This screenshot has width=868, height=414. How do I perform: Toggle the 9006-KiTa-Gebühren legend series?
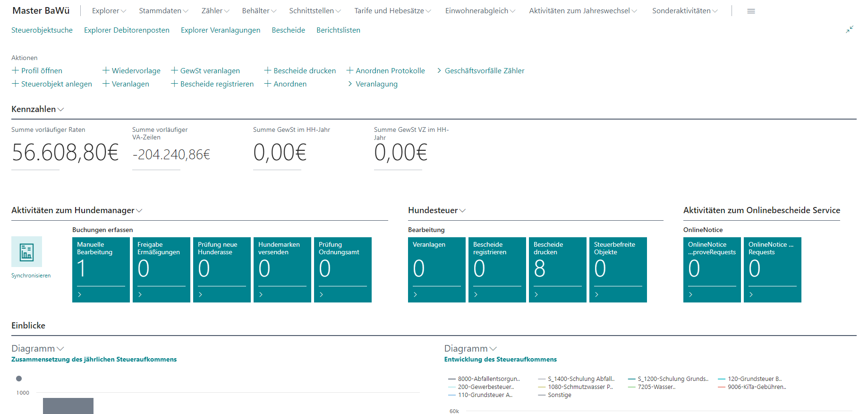click(752, 387)
